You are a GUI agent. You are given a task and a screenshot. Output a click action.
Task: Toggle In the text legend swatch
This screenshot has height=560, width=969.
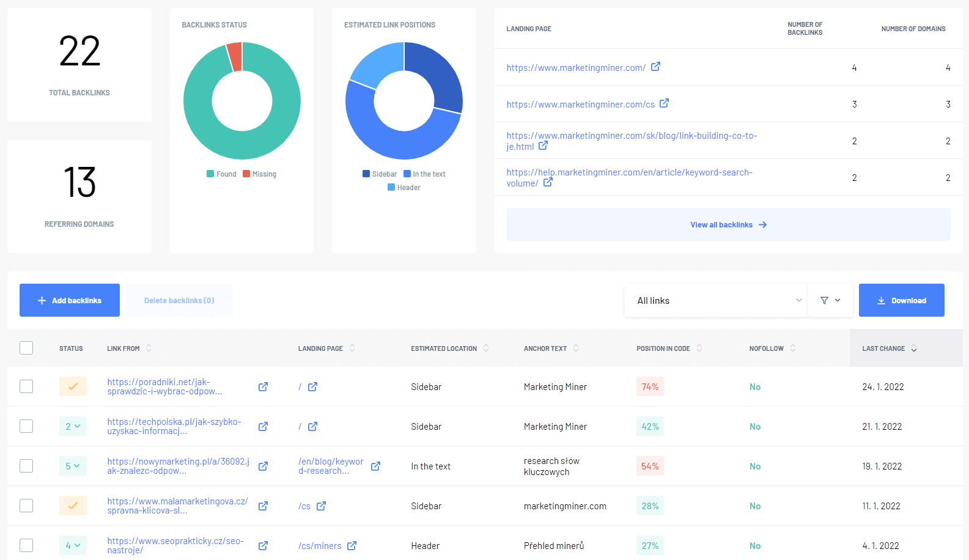(x=407, y=174)
